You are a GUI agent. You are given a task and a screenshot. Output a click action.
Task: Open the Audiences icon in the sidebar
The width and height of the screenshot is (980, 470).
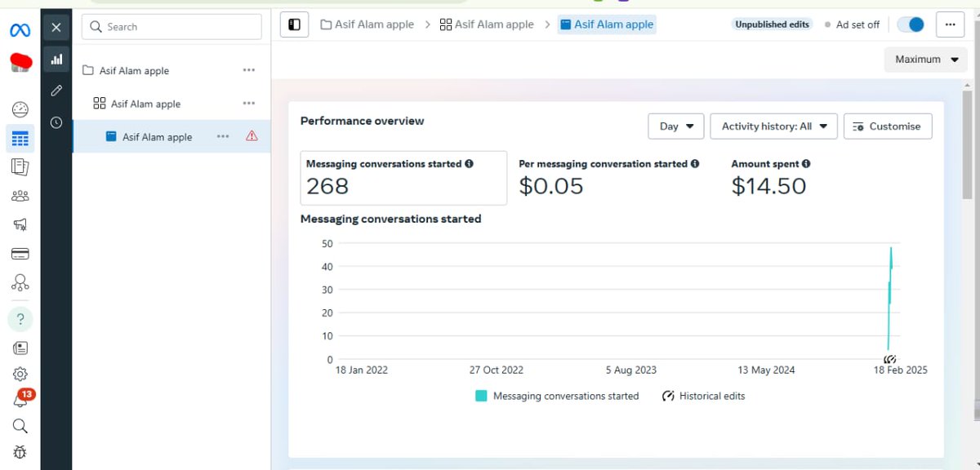20,195
